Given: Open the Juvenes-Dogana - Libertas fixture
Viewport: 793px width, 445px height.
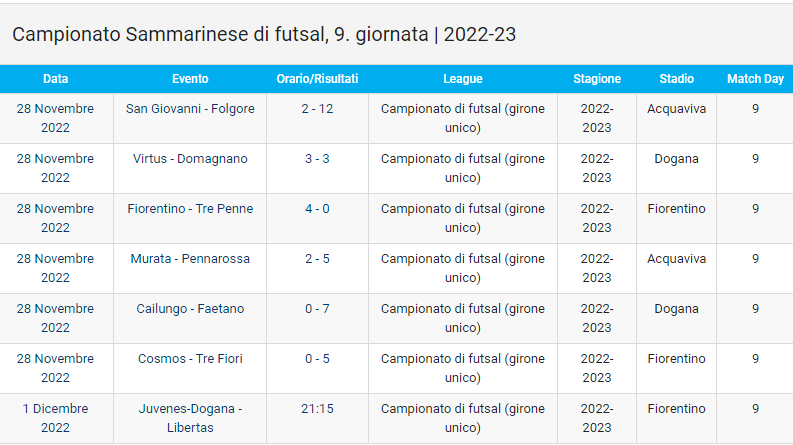Looking at the screenshot, I should coord(190,418).
